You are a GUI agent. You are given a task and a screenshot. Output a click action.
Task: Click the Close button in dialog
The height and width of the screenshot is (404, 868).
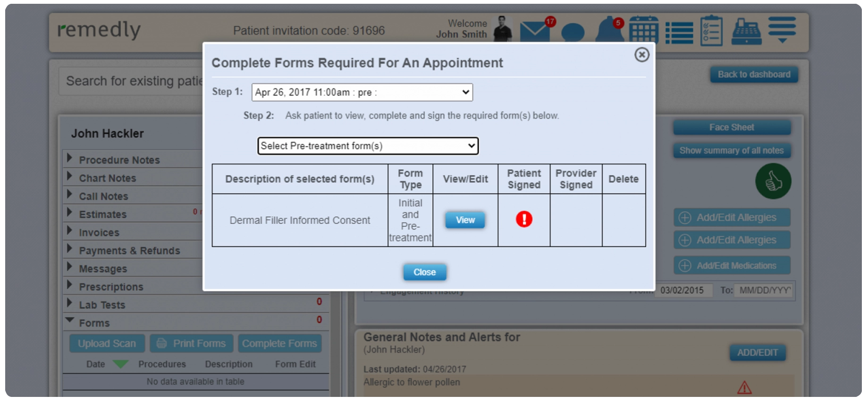pyautogui.click(x=424, y=272)
